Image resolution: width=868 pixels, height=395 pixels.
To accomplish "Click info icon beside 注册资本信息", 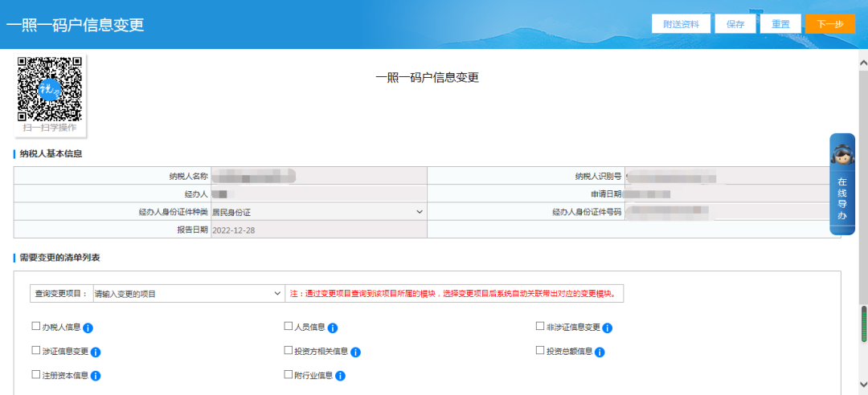I will click(95, 377).
